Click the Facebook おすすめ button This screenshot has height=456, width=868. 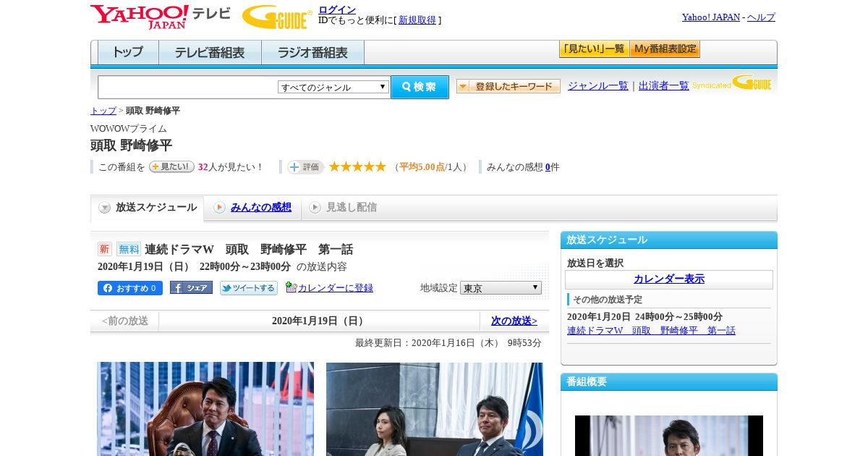(x=130, y=288)
